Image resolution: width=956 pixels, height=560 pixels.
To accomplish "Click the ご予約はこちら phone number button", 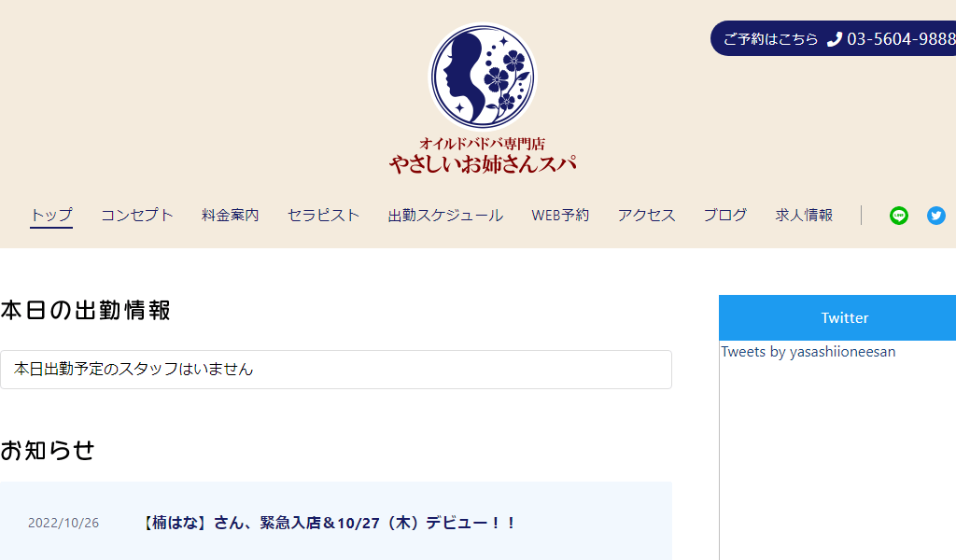I will (x=833, y=38).
